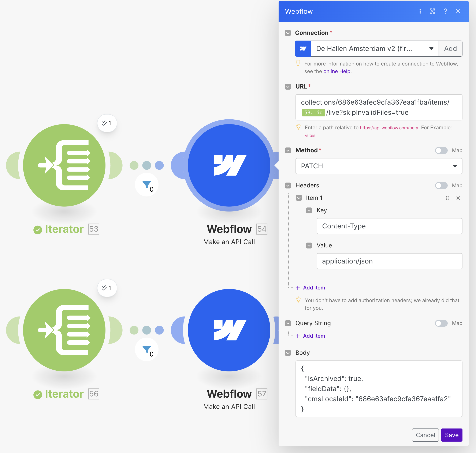Open Iterator 56 module

(x=64, y=330)
